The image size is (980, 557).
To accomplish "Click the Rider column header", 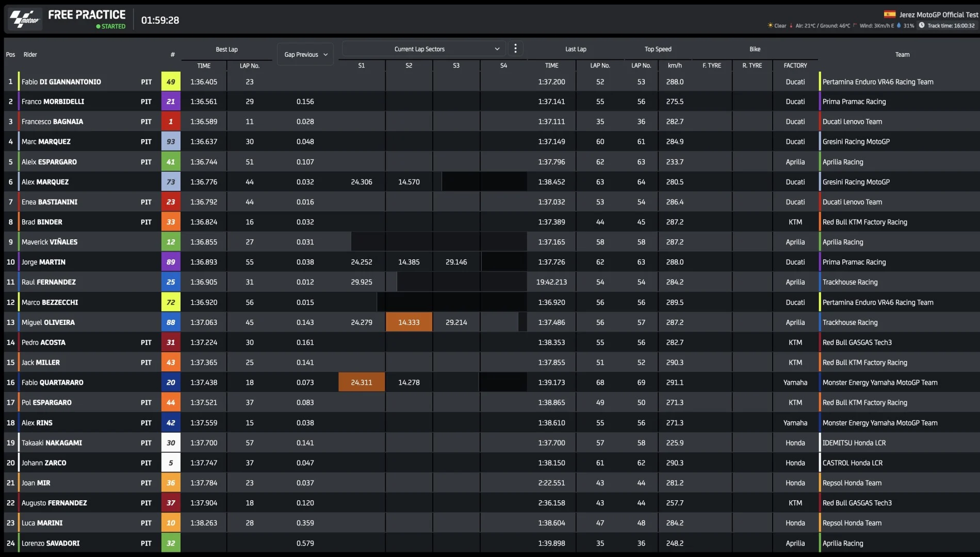I will [30, 54].
